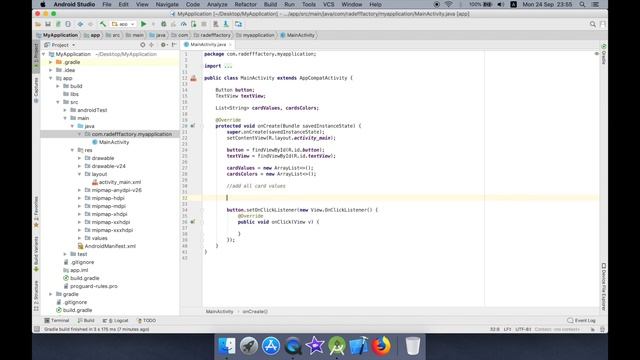Toggle the Logcat tool window

pos(116,321)
